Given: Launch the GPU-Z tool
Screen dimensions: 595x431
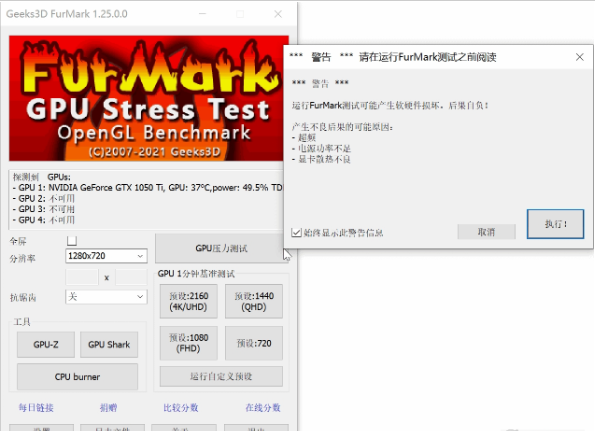Looking at the screenshot, I should pyautogui.click(x=46, y=344).
